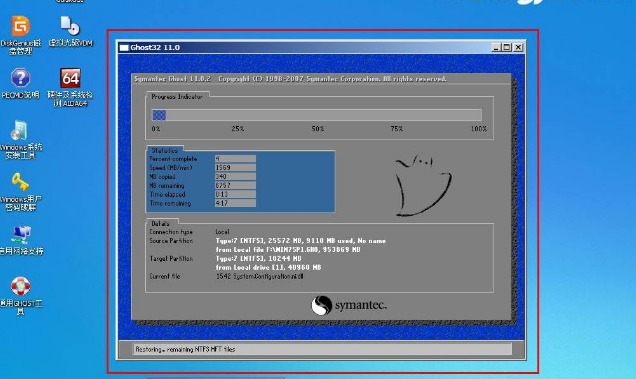This screenshot has width=636, height=379.
Task: Click the ghost mascot drawing
Action: tap(423, 185)
